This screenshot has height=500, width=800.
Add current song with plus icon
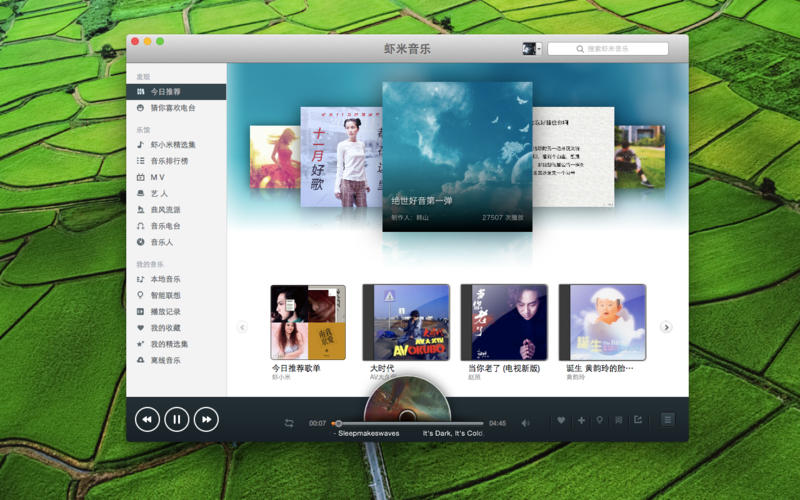(x=581, y=420)
